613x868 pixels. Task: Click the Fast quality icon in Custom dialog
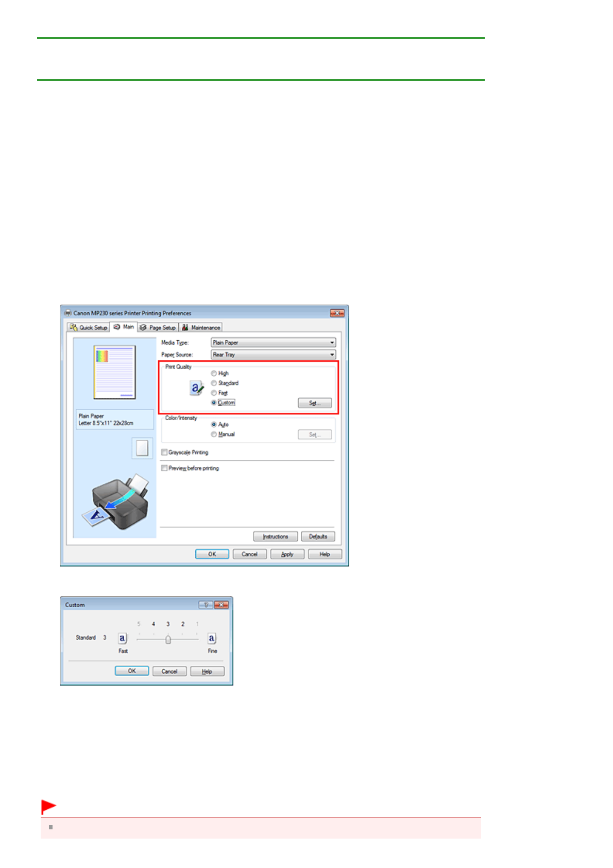122,639
